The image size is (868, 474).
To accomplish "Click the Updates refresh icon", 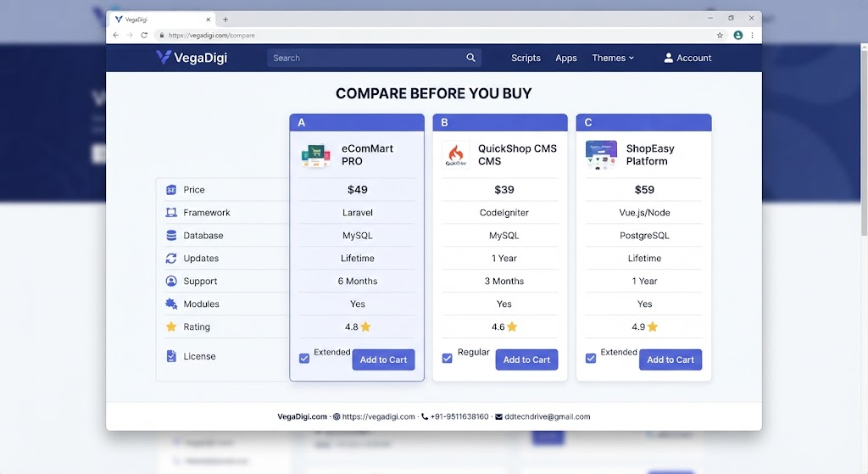I will pyautogui.click(x=171, y=258).
